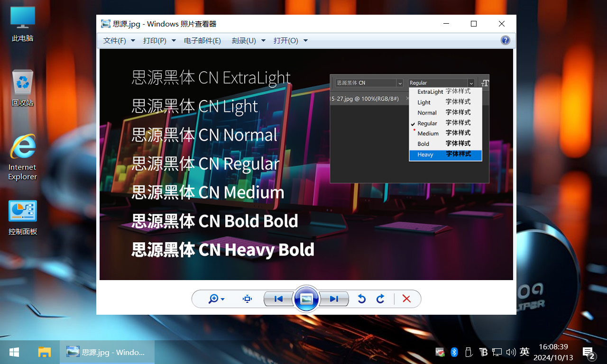Open the blue help question mark
Screen dimensions: 607x364
point(506,40)
